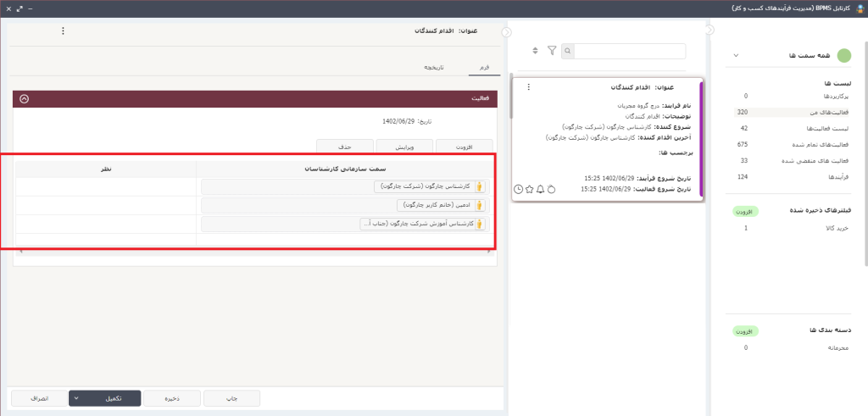Click the bell reminder icon on the card

[x=540, y=189]
